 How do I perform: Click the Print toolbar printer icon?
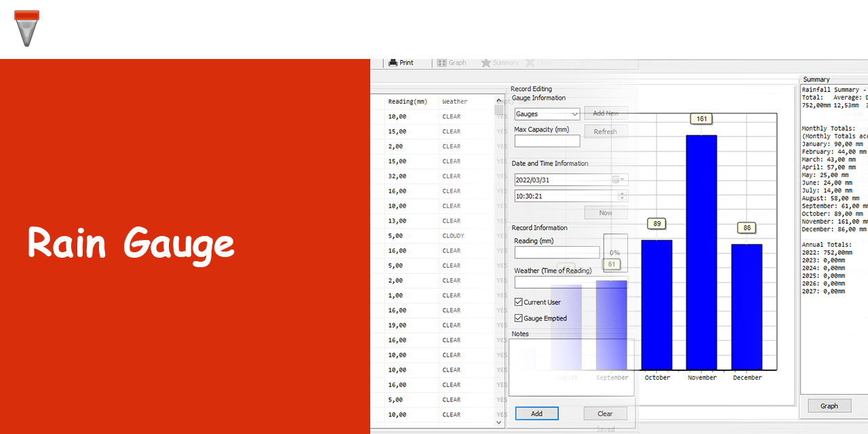pyautogui.click(x=393, y=62)
